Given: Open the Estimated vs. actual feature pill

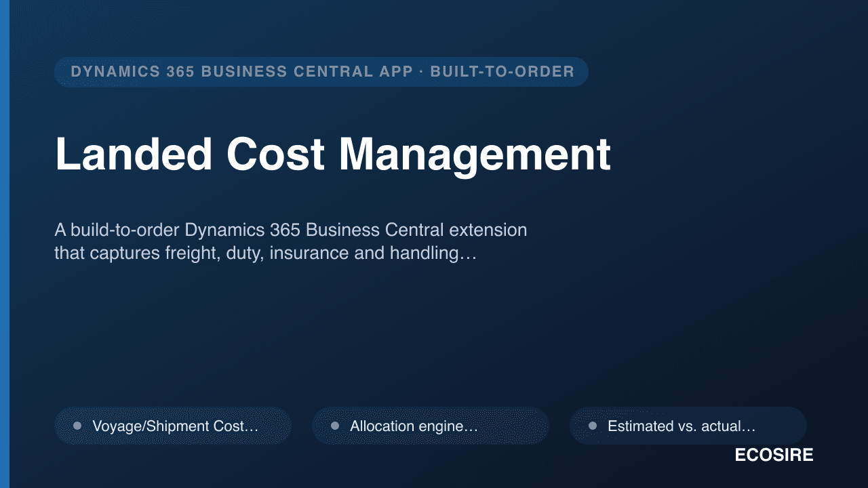Looking at the screenshot, I should tap(688, 426).
